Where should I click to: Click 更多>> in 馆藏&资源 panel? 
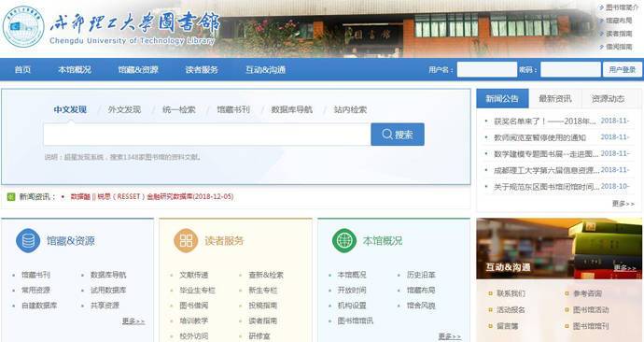coord(133,321)
